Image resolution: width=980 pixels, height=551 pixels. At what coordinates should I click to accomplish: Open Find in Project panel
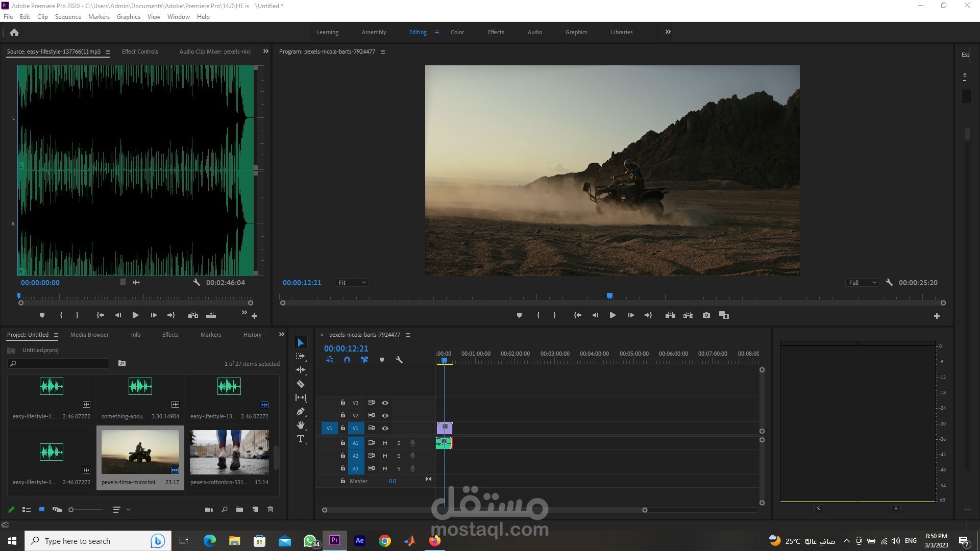(x=224, y=509)
